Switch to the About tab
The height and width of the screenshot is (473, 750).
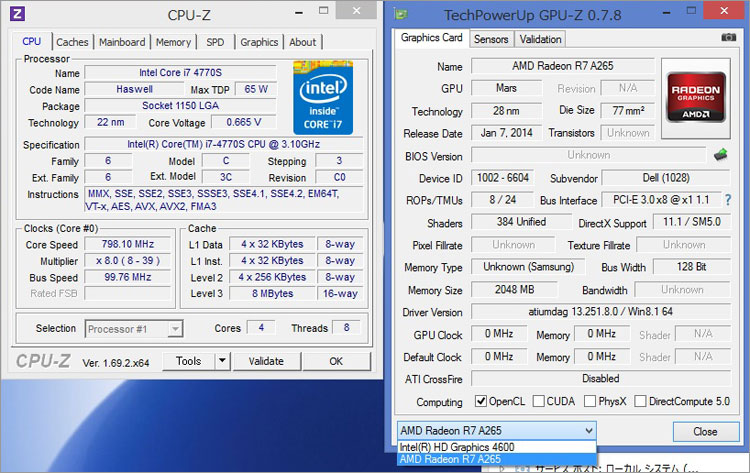(302, 42)
